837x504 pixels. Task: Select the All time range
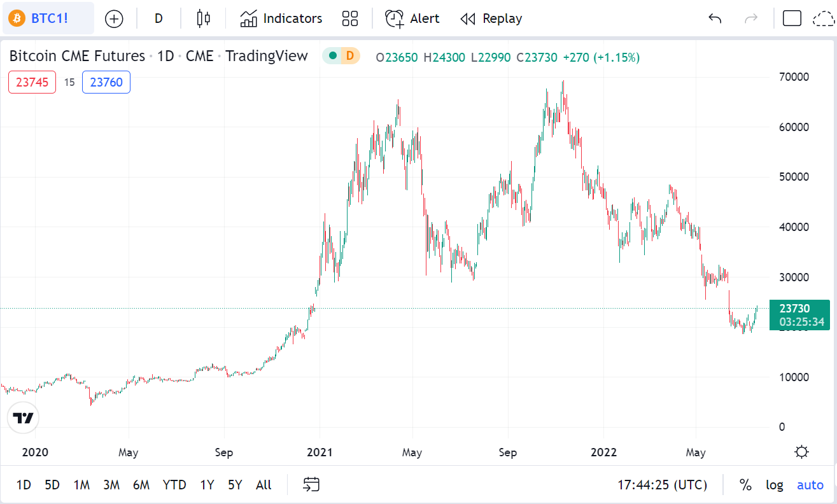264,485
